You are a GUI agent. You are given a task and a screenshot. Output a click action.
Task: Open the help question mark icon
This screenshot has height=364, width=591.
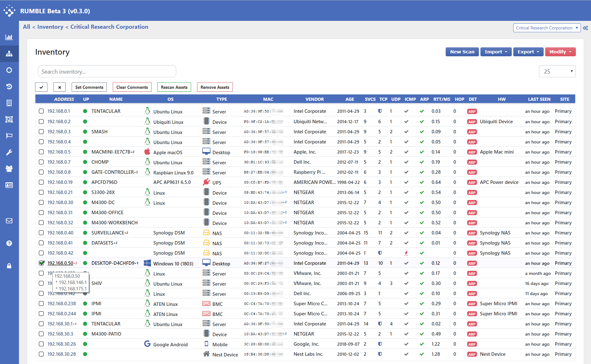coord(9,243)
